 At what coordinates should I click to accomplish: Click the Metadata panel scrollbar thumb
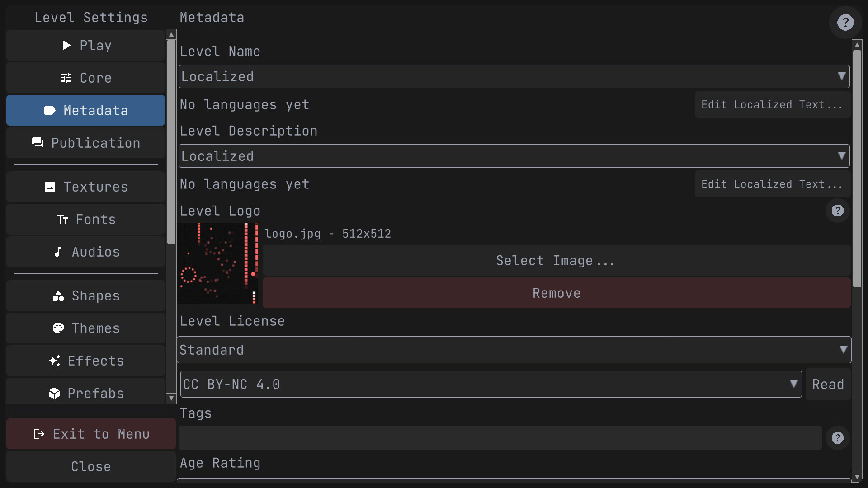coord(857,169)
